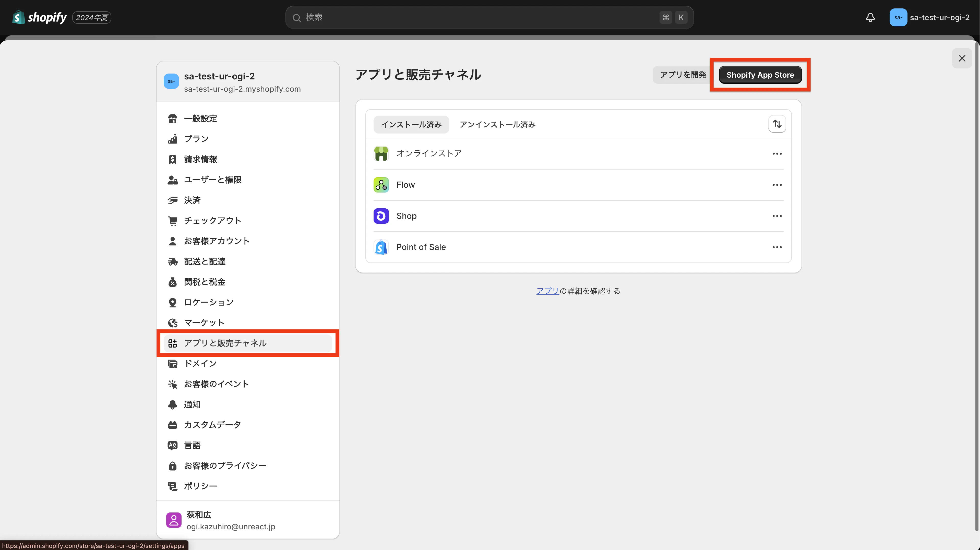This screenshot has width=980, height=550.
Task: Click the Shop app icon
Action: (x=381, y=216)
